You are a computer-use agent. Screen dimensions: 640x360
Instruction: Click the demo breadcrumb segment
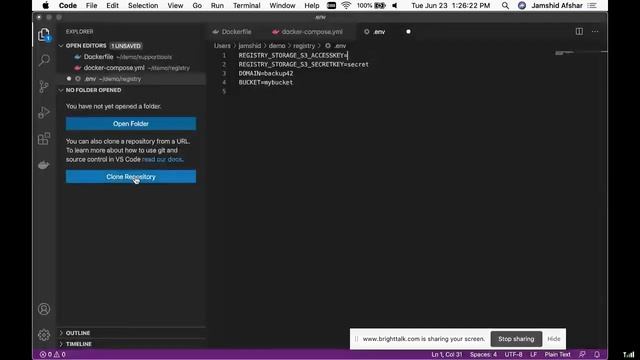(277, 46)
